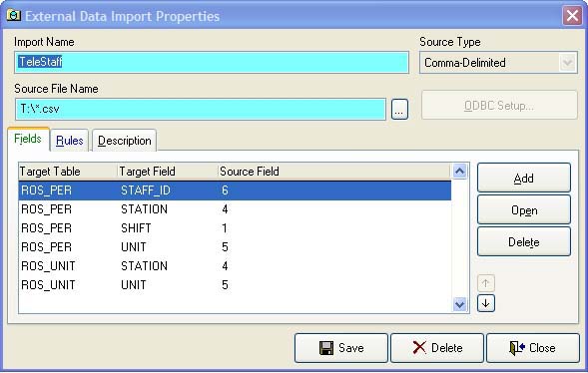This screenshot has width=588, height=373.
Task: Delete the selected field row
Action: point(523,242)
